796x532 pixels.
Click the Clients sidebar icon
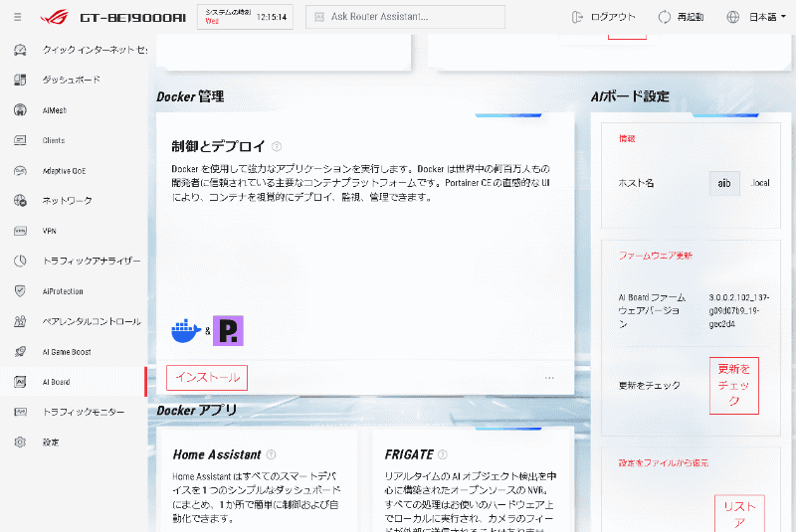[x=20, y=140]
